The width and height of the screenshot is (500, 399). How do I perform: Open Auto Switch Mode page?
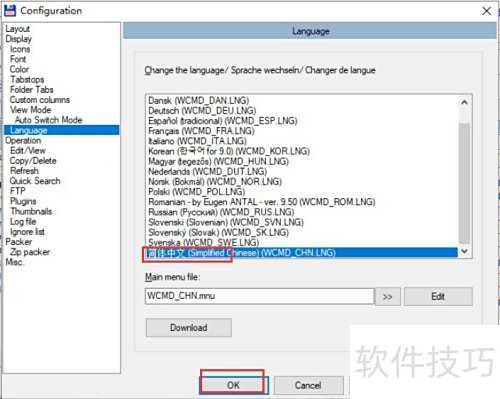click(x=49, y=120)
